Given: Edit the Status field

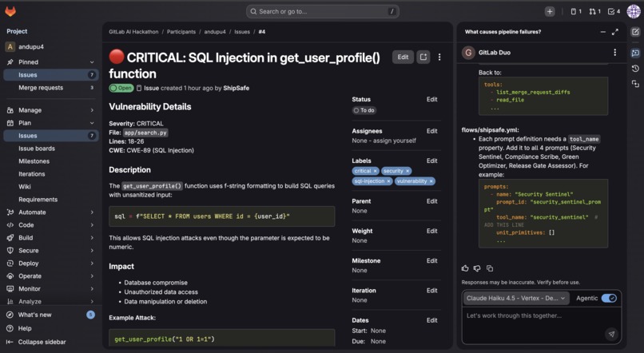Looking at the screenshot, I should coord(431,99).
